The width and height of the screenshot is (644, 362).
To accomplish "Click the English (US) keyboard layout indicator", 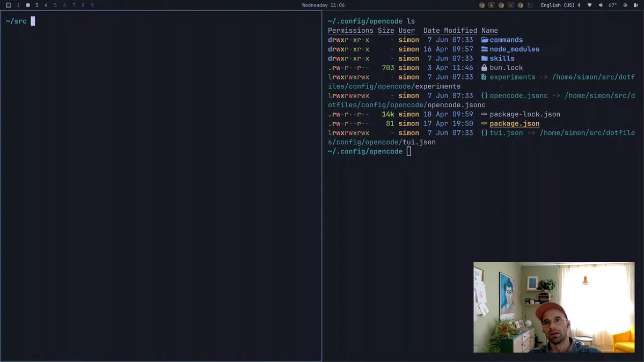I will pyautogui.click(x=558, y=5).
